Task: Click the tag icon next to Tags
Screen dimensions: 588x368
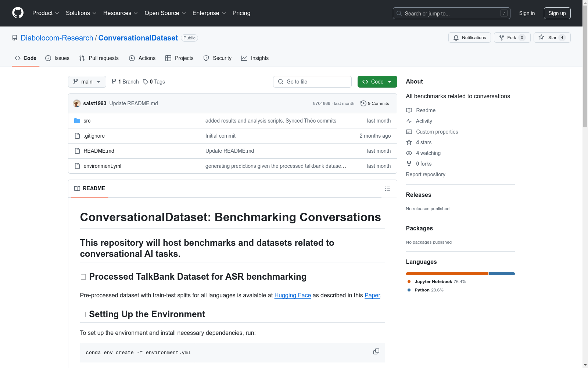Action: tap(146, 82)
